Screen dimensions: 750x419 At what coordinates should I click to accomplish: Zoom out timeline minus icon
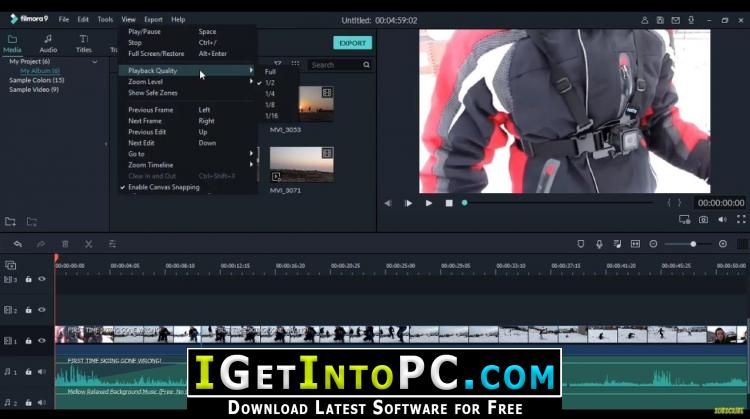653,244
